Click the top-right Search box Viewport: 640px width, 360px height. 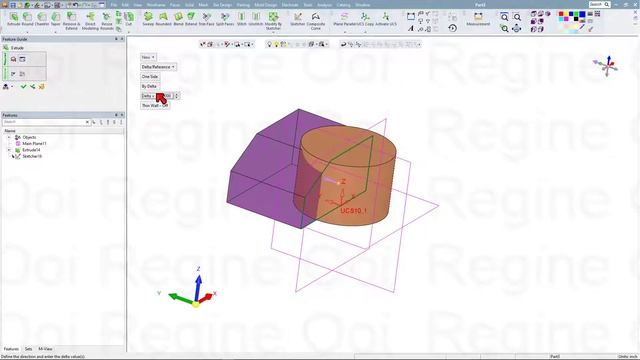click(x=599, y=4)
